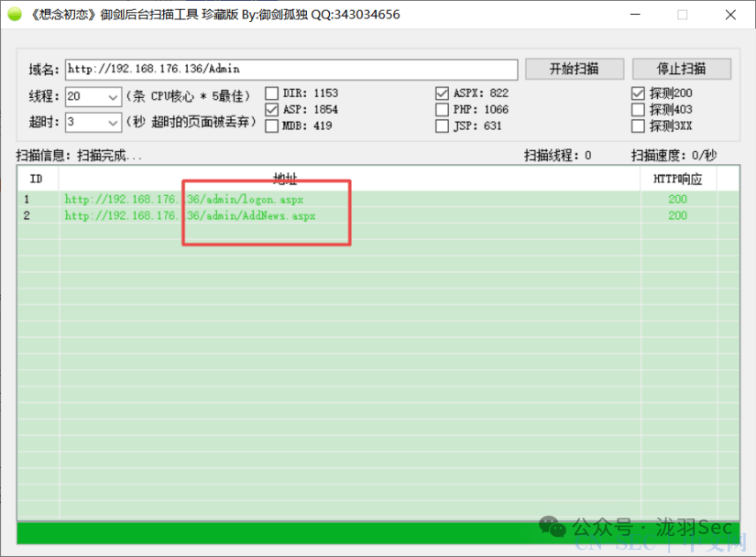Click the 200 response of logon.aspx row

pos(677,199)
